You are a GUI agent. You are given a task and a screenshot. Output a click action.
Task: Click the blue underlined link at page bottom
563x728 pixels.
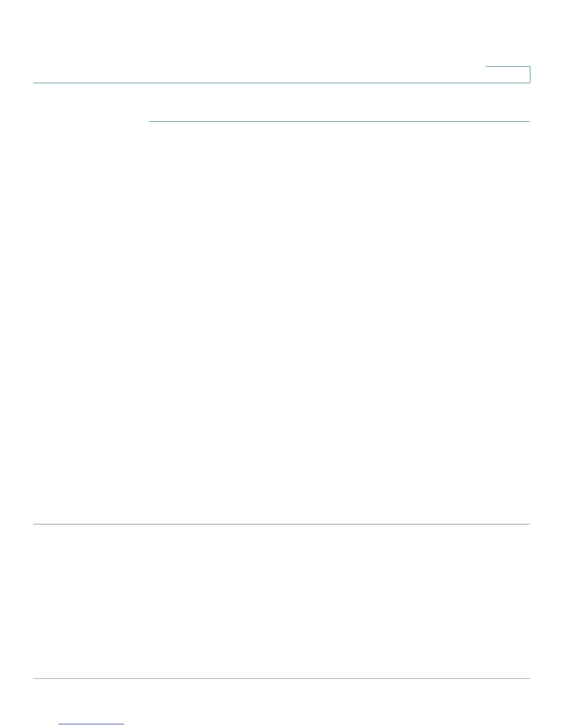coord(91,724)
